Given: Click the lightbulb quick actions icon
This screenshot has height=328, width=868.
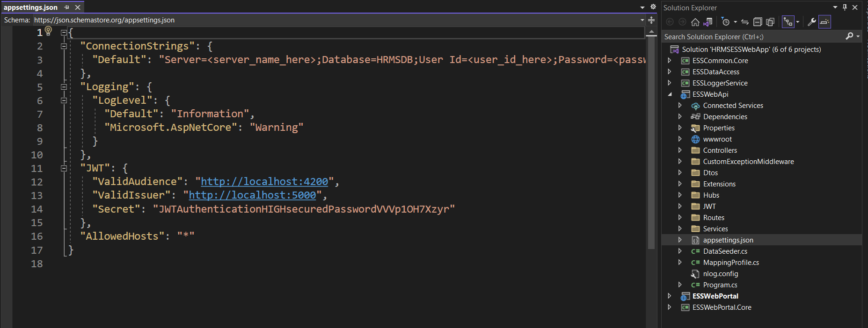Looking at the screenshot, I should point(48,31).
